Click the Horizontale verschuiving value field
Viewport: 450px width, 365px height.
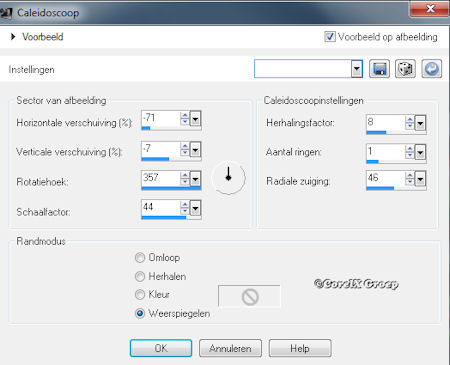pos(160,118)
